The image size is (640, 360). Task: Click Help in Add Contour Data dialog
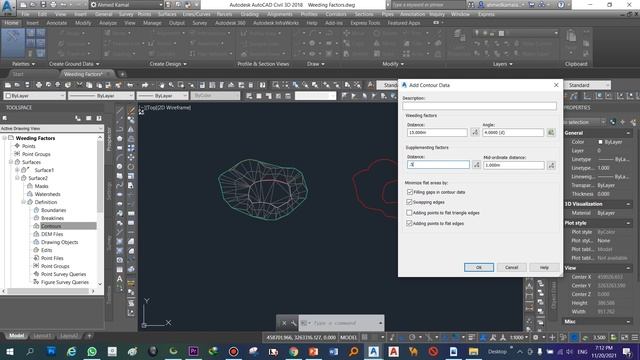544,267
